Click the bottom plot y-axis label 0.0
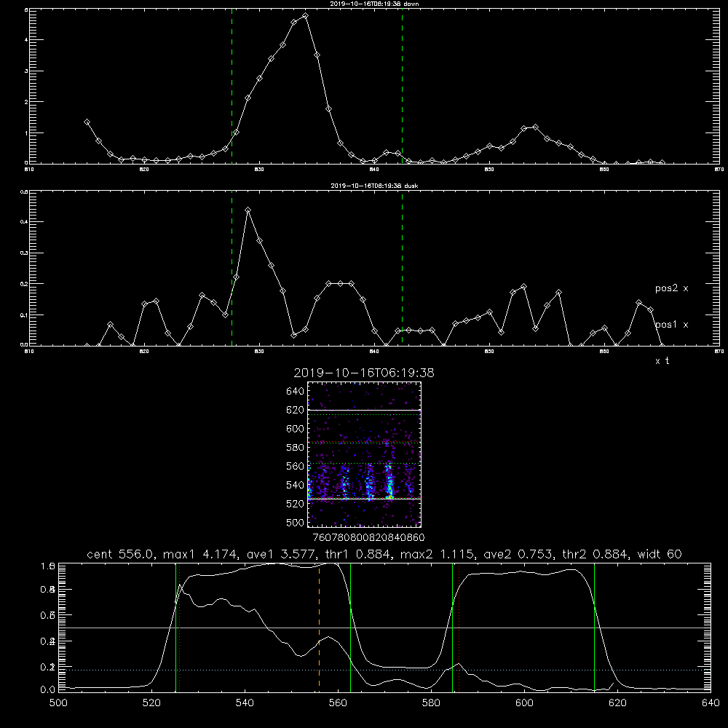The height and width of the screenshot is (728, 728). [x=47, y=689]
